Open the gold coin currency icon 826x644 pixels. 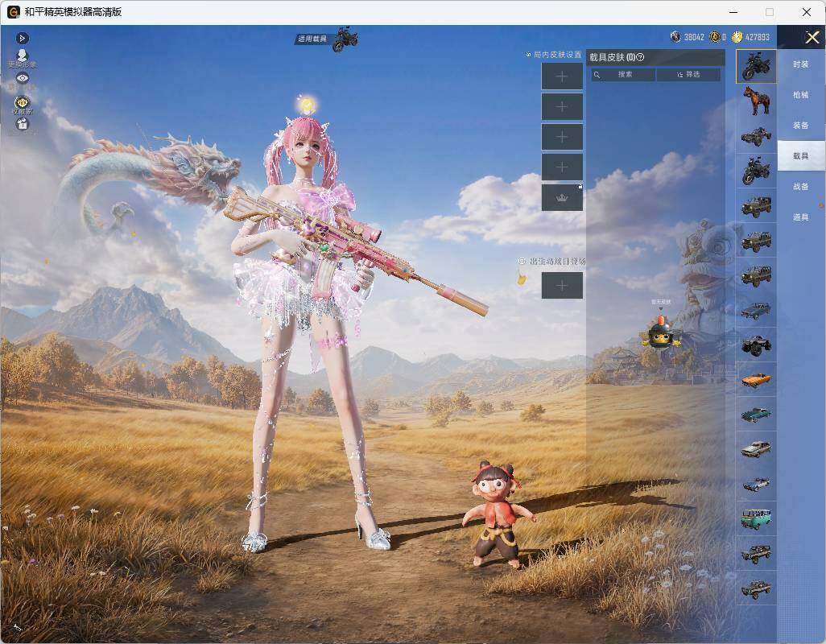[737, 36]
